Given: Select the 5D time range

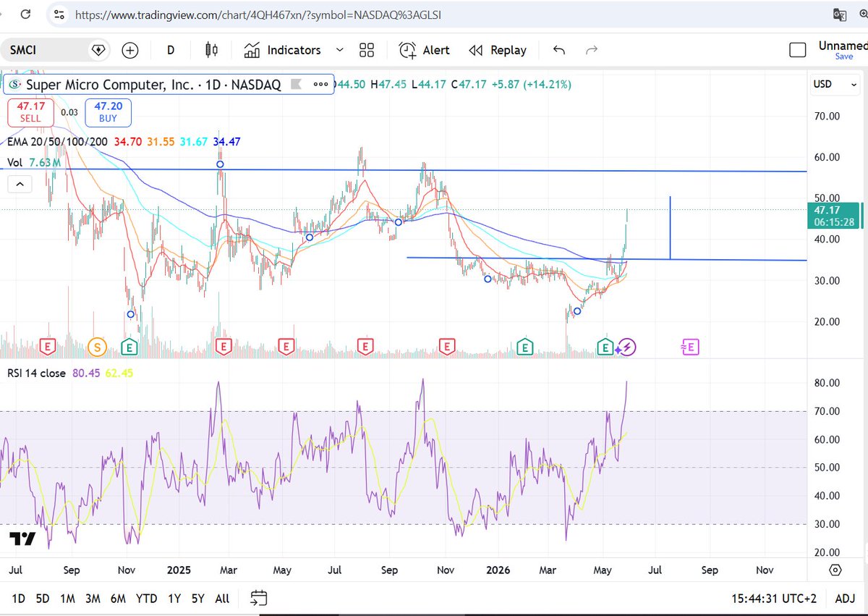Looking at the screenshot, I should 43,599.
